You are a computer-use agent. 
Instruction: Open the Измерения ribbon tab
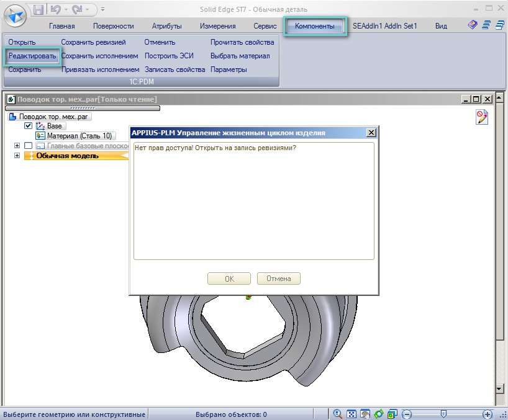pos(217,26)
